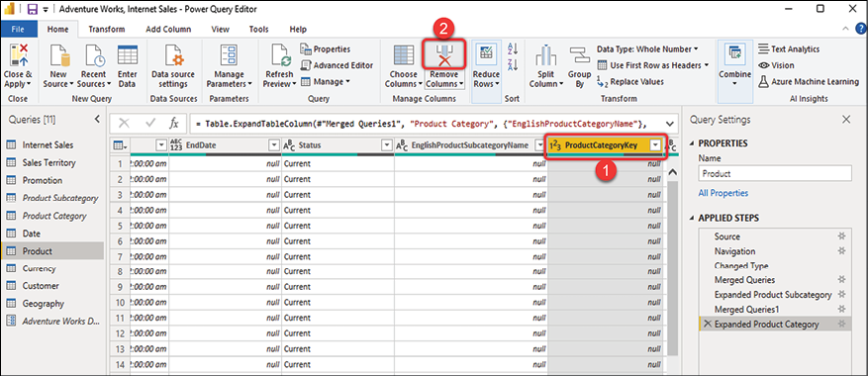Image resolution: width=868 pixels, height=376 pixels.
Task: Open settings gear of Navigation step
Action: 842,251
